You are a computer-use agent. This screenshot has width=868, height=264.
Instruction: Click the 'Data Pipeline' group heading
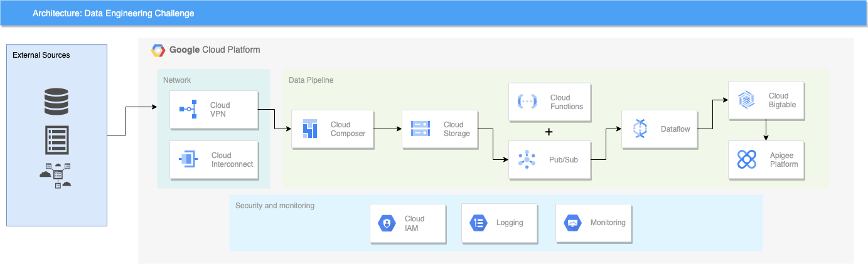tap(311, 80)
